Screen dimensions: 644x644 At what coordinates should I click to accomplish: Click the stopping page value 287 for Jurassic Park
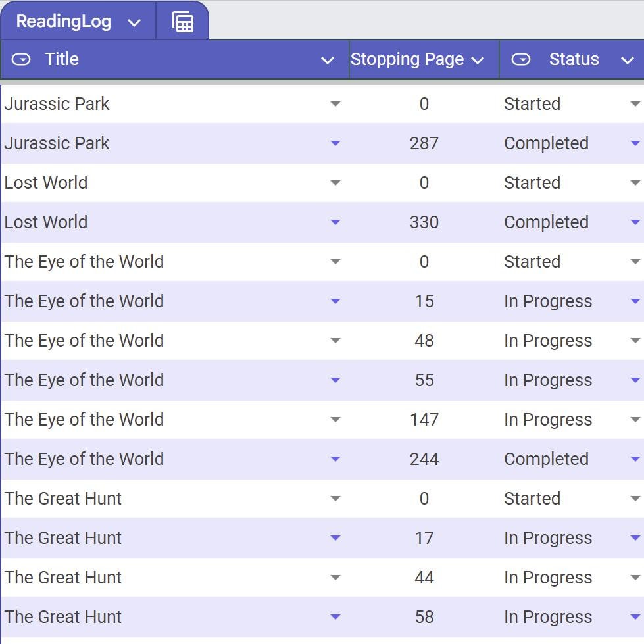424,143
